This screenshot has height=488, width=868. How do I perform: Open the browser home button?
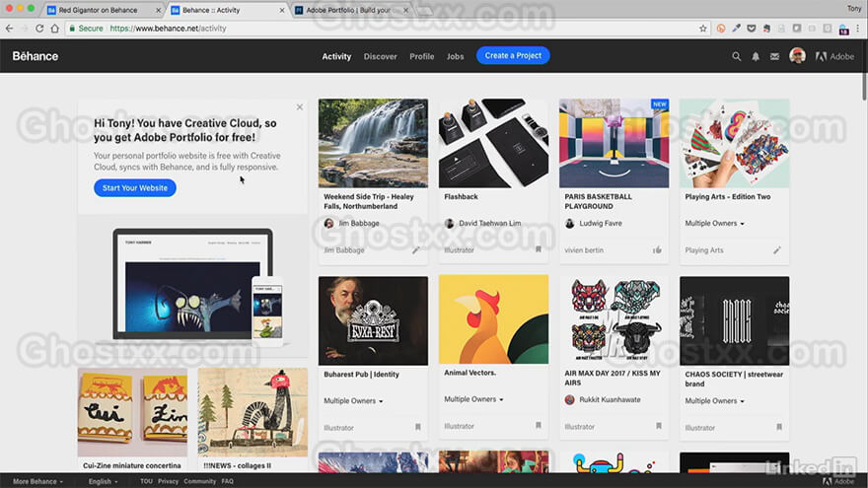click(x=55, y=29)
